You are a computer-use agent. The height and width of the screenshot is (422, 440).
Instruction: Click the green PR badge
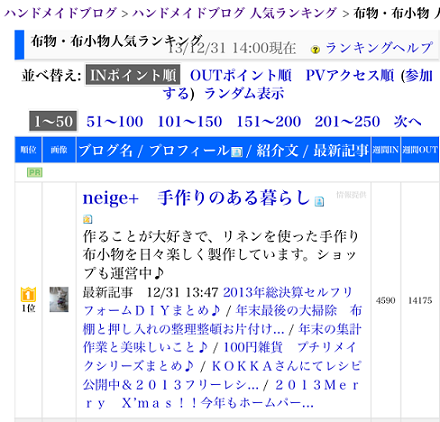tap(35, 172)
